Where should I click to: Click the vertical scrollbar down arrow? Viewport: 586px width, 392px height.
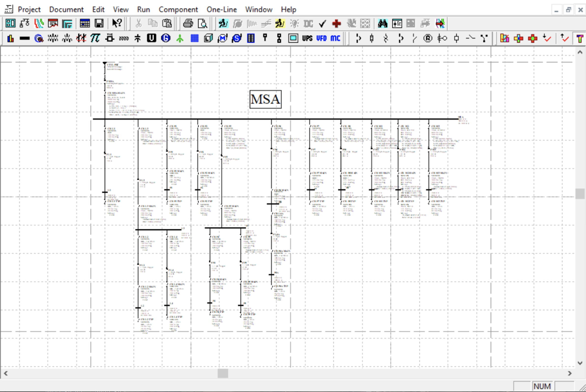point(580,363)
